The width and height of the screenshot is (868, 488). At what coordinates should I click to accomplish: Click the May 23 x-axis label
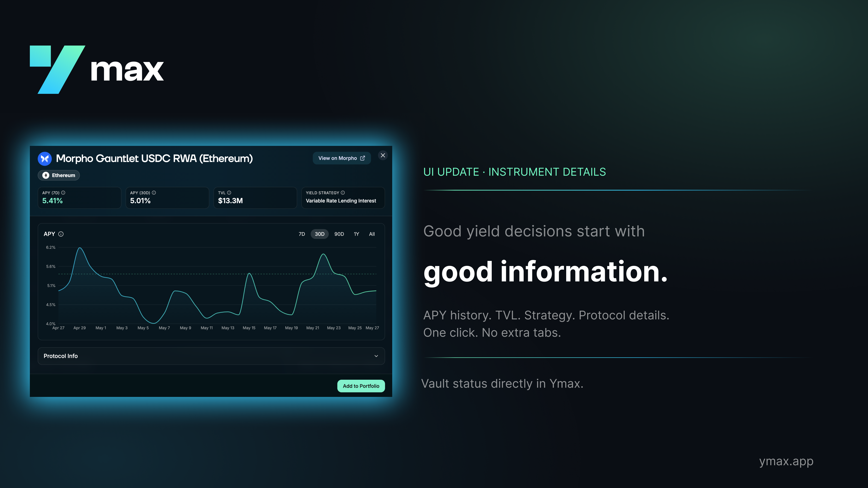pos(334,328)
